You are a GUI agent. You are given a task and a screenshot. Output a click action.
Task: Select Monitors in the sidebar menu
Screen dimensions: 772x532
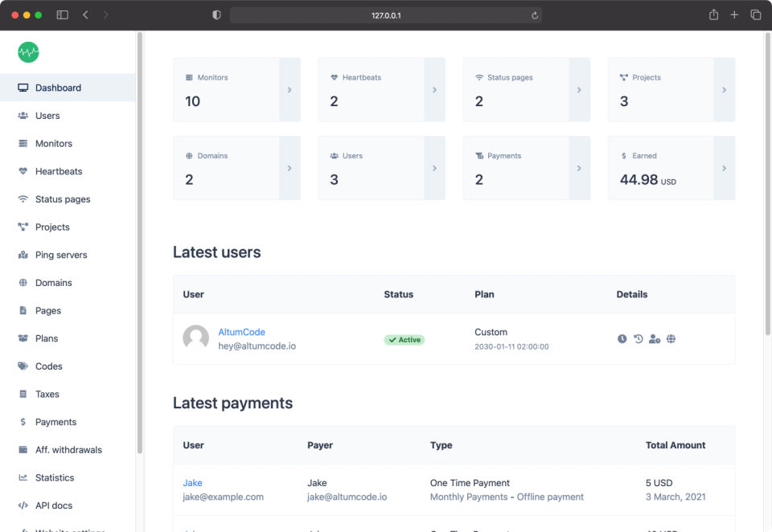68,143
